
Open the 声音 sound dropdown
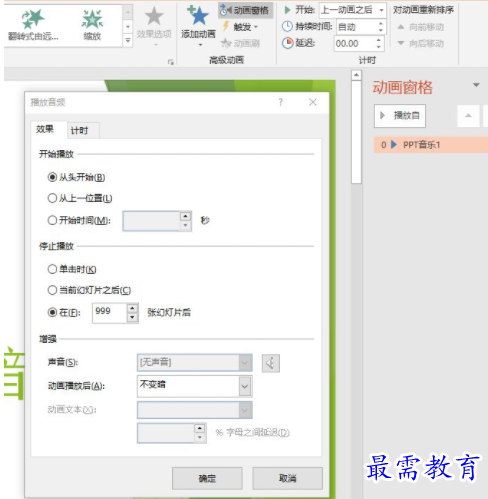[195, 363]
